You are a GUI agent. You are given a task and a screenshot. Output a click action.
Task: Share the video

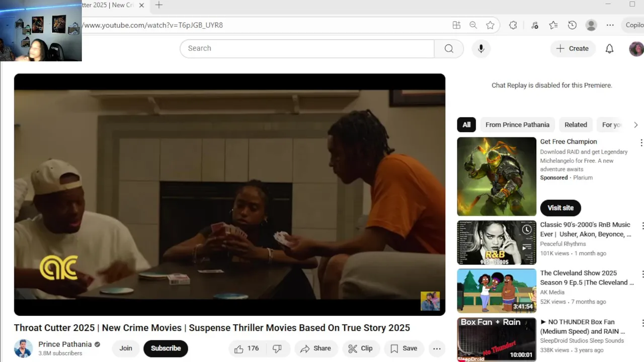[315, 348]
